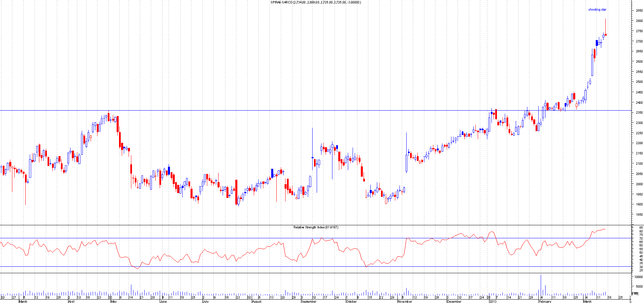Click the Relative Strength Index label
The height and width of the screenshot is (303, 644).
316,227
